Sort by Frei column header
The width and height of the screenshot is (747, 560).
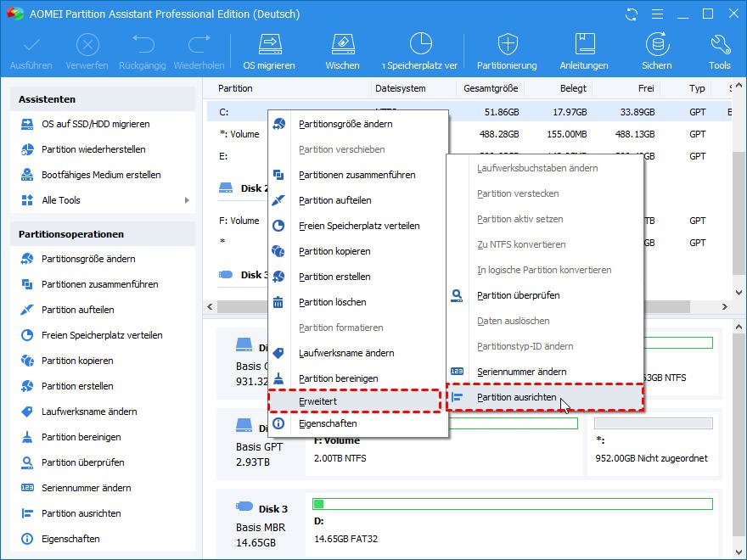[646, 88]
